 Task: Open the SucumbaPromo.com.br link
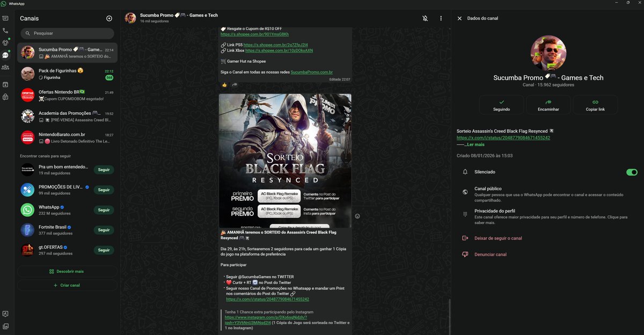312,72
